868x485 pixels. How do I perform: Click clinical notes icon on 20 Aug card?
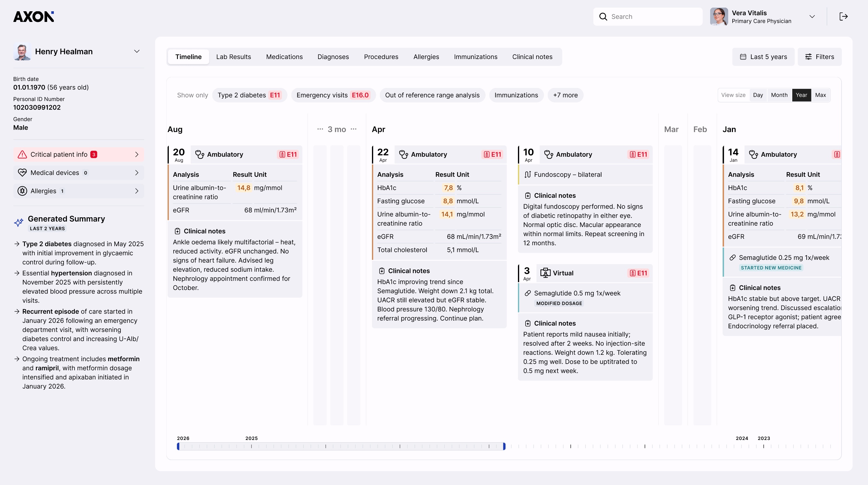pyautogui.click(x=177, y=231)
